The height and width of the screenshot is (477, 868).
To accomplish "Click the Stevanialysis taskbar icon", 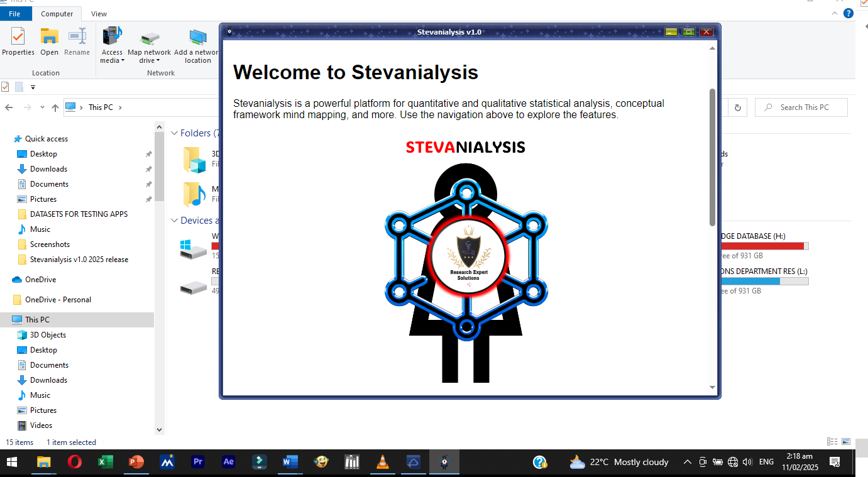I will click(x=444, y=462).
